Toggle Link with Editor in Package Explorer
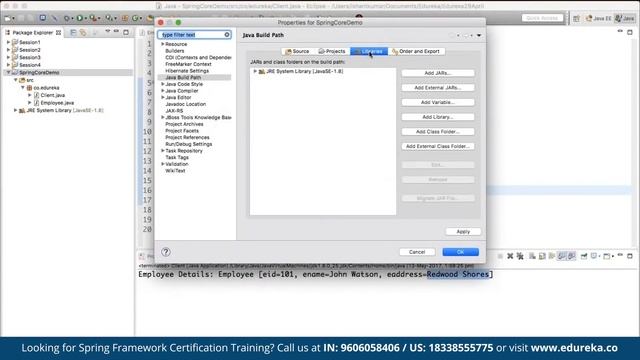The width and height of the screenshot is (640, 360). (x=83, y=32)
